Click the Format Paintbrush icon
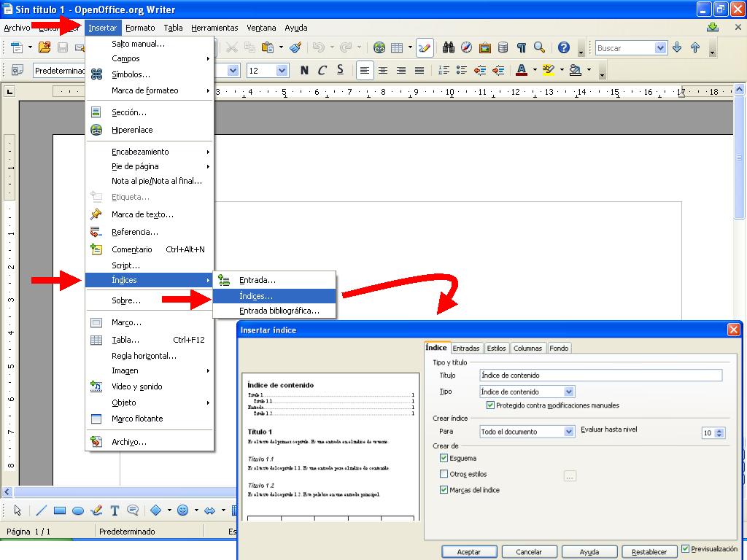The image size is (747, 560). coord(295,47)
